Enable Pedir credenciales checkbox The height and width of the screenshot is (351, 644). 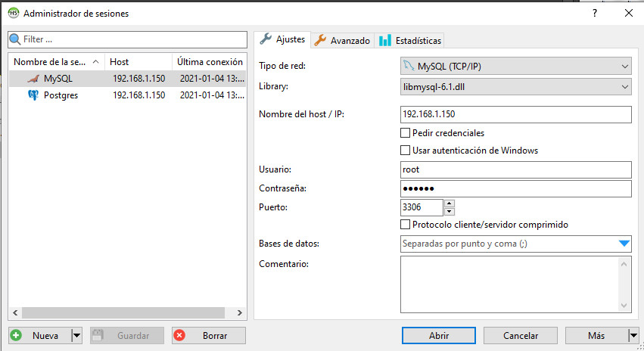pos(405,133)
